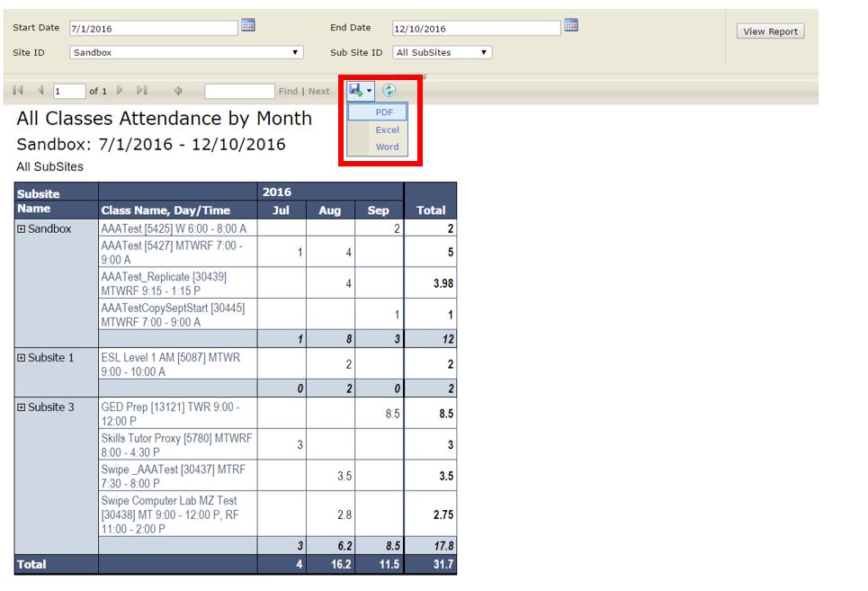Click the find text search box

click(x=239, y=91)
